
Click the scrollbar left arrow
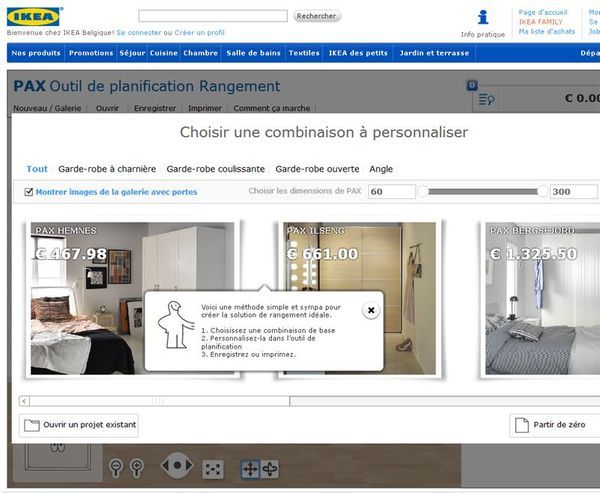click(24, 401)
